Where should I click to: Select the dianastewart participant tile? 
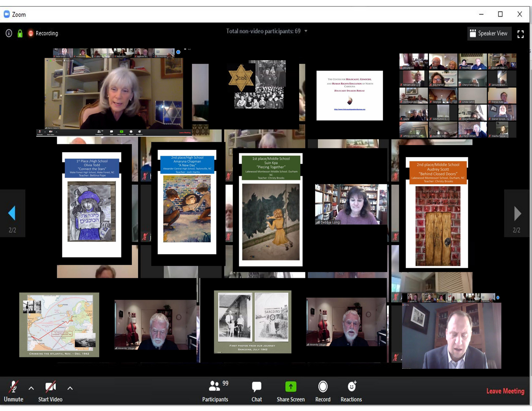472,113
